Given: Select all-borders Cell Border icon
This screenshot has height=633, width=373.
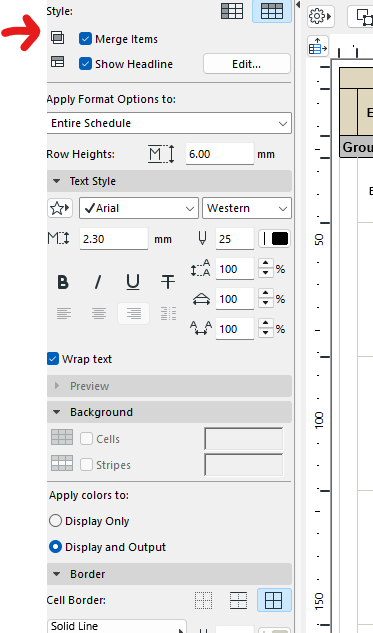Looking at the screenshot, I should coord(274,600).
